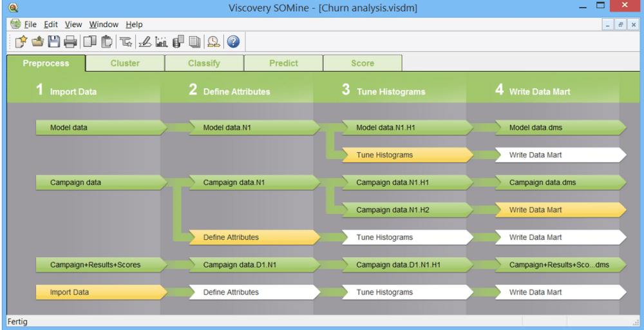Click the Paste clipboard icon
The height and width of the screenshot is (330, 644).
pyautogui.click(x=106, y=42)
